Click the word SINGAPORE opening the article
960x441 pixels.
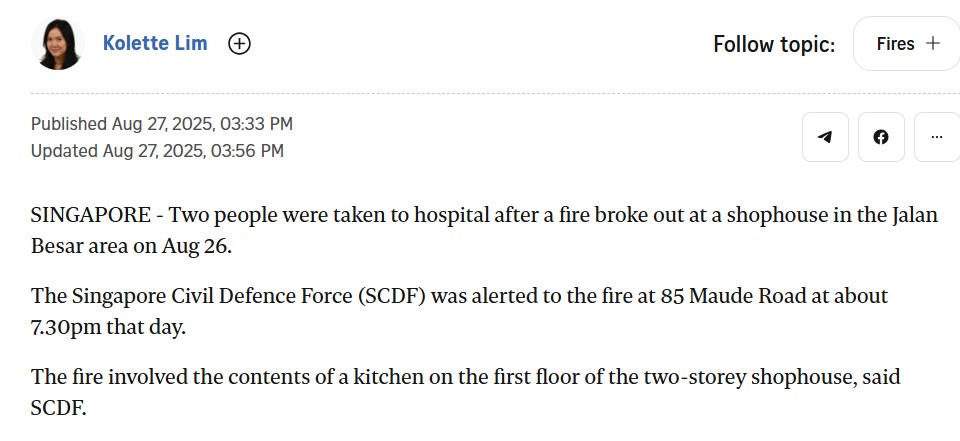(91, 216)
